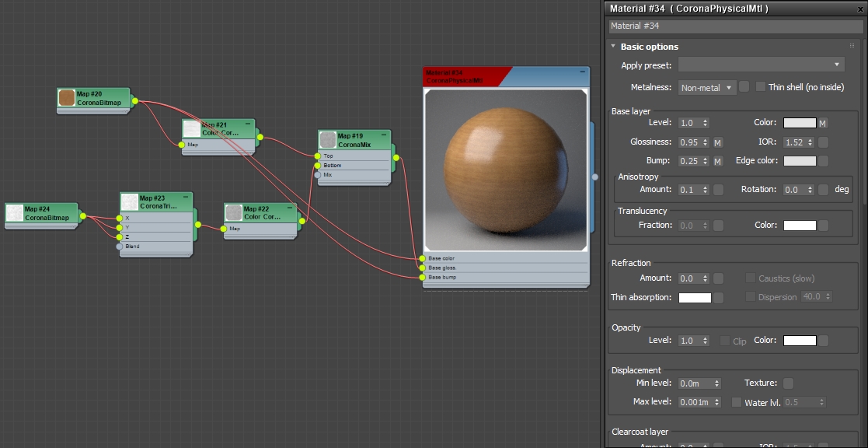Image resolution: width=868 pixels, height=448 pixels.
Task: Click the Material #34 name input field
Action: pyautogui.click(x=734, y=26)
